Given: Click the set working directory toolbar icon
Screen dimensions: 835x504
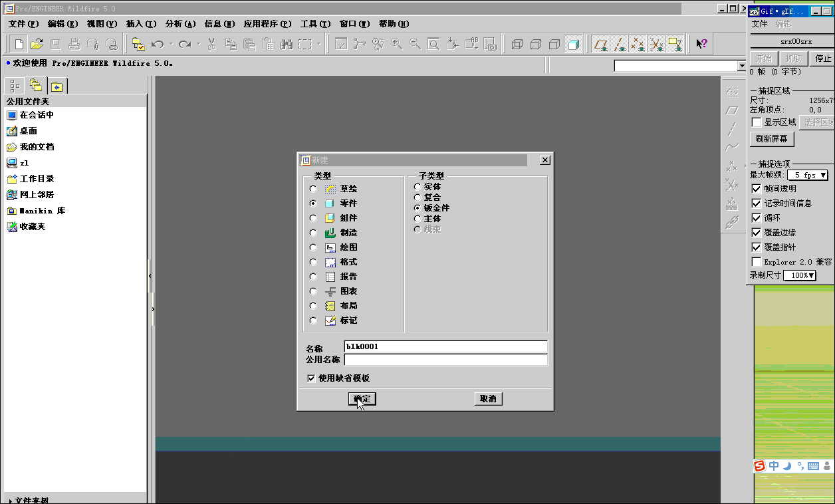Looking at the screenshot, I should pyautogui.click(x=138, y=44).
